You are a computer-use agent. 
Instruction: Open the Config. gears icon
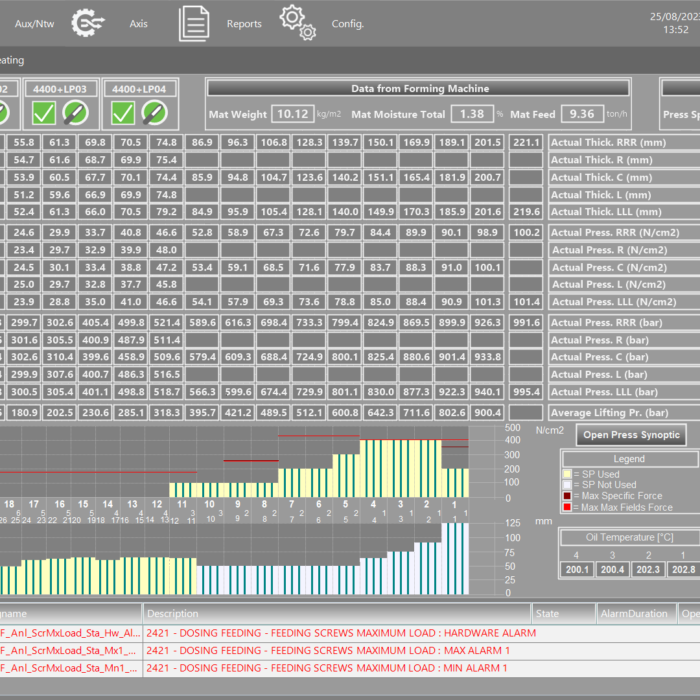click(297, 22)
